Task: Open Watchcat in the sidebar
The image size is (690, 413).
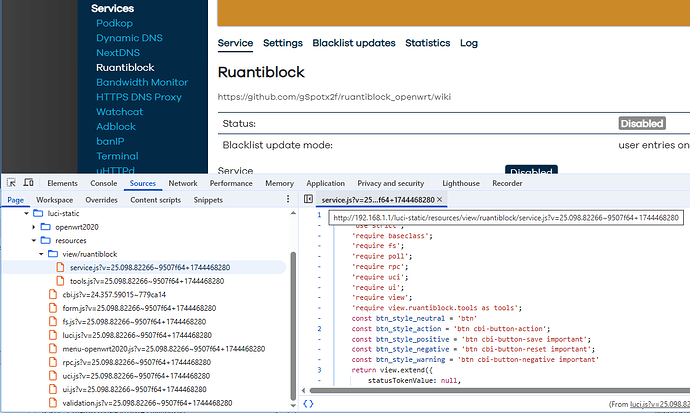Action: pos(119,112)
